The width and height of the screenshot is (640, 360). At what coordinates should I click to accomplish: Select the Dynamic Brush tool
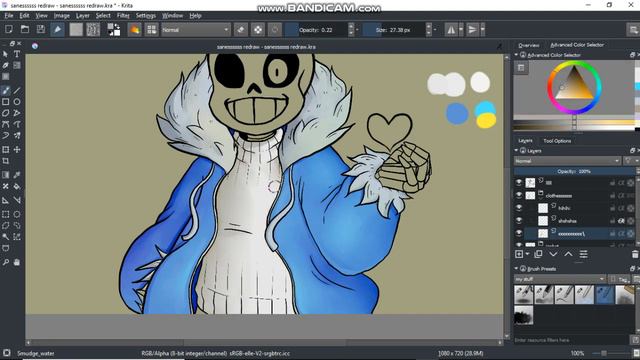tap(6, 136)
